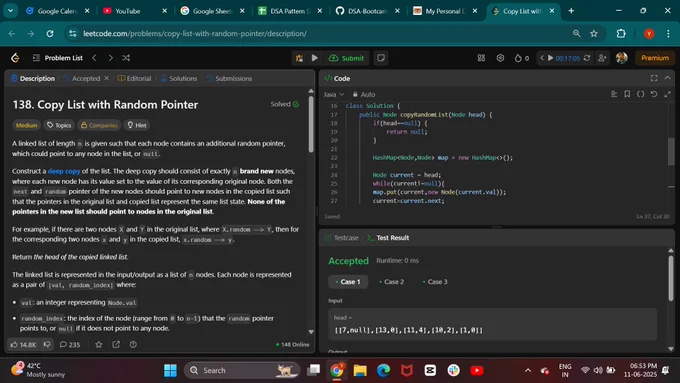Expand the Topics tag
Screen dimensions: 680x383
pyautogui.click(x=59, y=125)
